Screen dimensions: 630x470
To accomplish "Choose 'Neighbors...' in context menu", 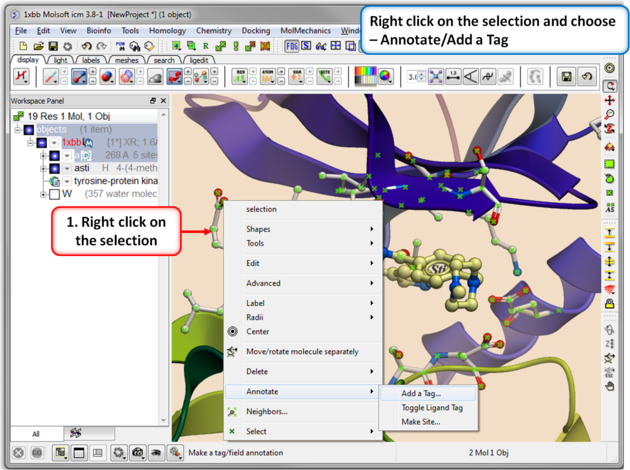I will pos(267,411).
